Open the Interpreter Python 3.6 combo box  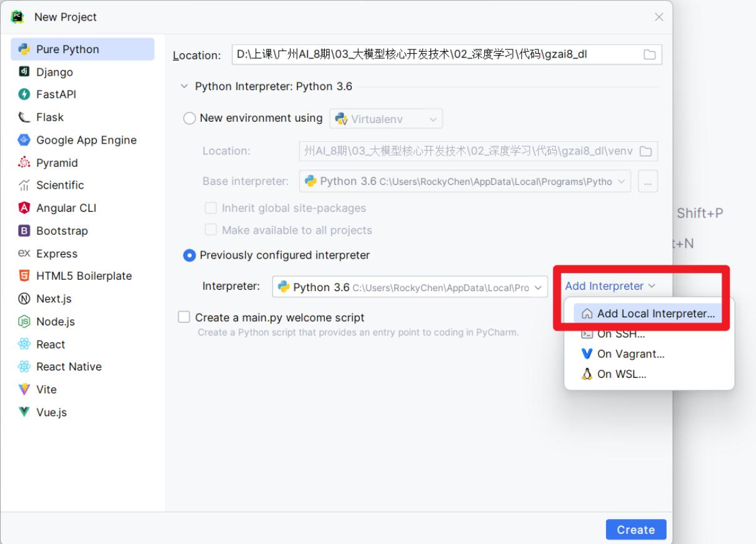click(410, 287)
